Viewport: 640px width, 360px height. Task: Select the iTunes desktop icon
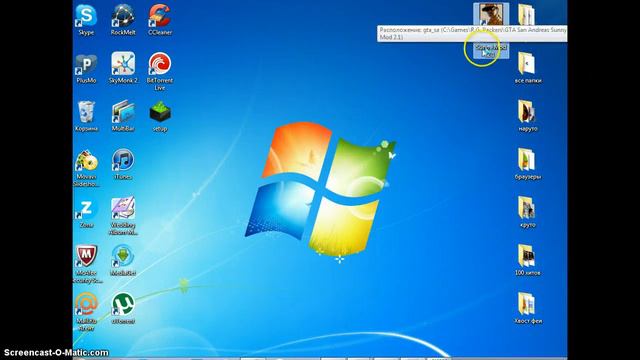(x=123, y=160)
